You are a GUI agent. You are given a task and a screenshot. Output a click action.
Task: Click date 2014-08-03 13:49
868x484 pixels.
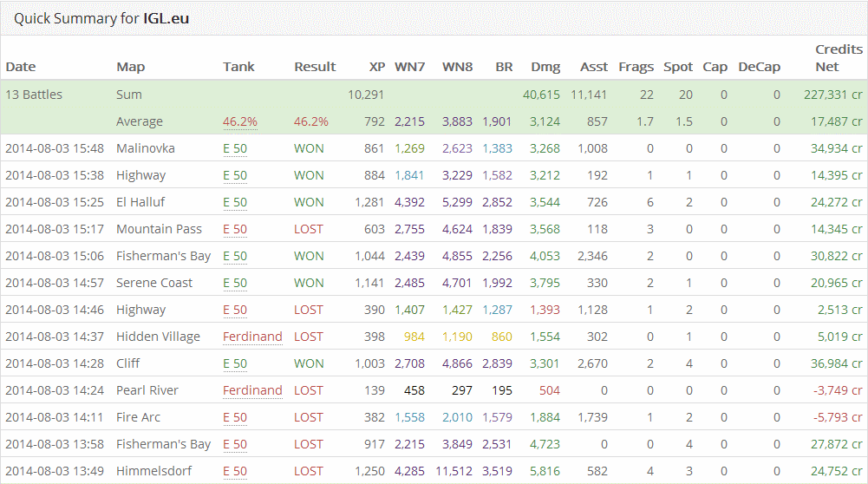(55, 471)
